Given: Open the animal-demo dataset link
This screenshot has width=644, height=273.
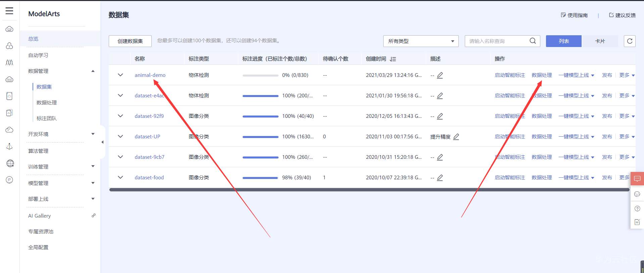Looking at the screenshot, I should (x=150, y=75).
